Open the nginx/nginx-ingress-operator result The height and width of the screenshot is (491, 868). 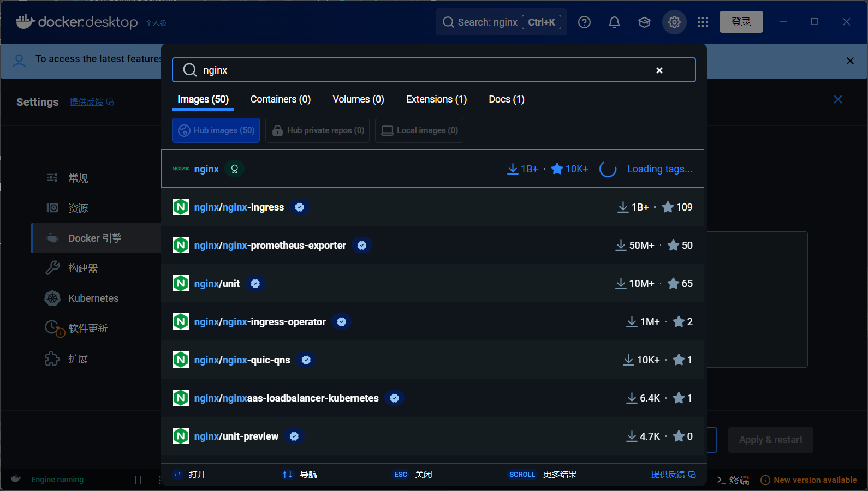pos(432,322)
